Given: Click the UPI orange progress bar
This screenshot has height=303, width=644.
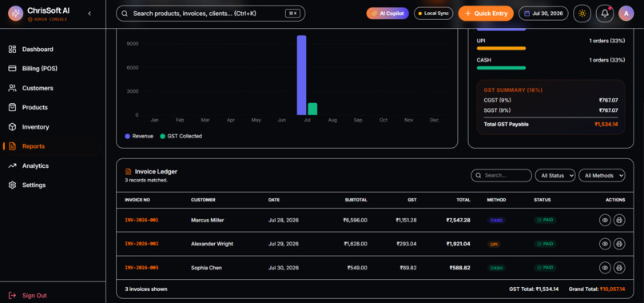Looking at the screenshot, I should (501, 49).
